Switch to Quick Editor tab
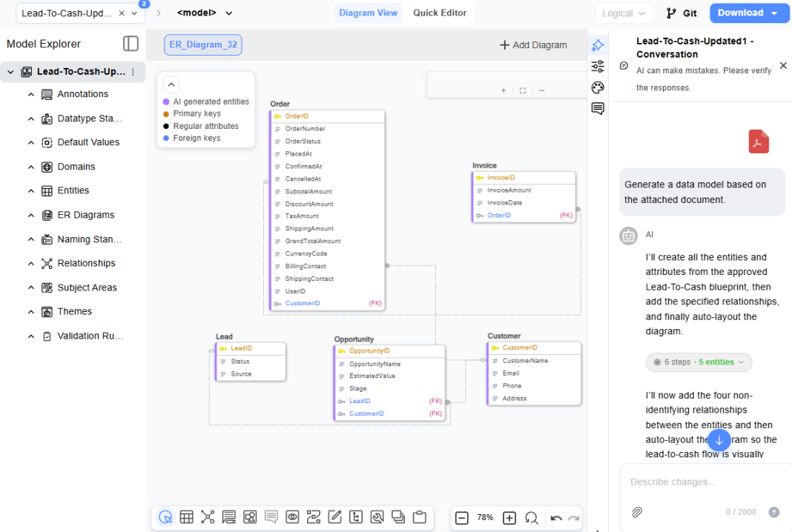Image resolution: width=792 pixels, height=532 pixels. (440, 13)
